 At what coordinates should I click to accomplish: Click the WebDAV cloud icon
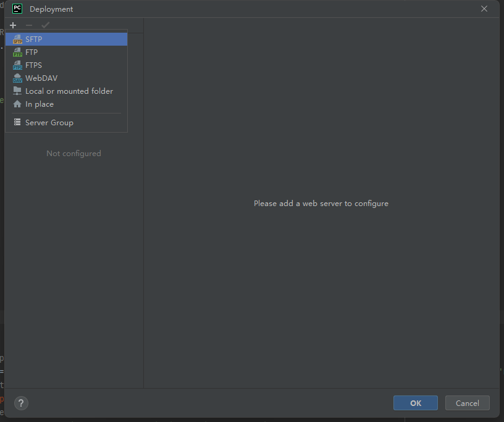tap(17, 78)
